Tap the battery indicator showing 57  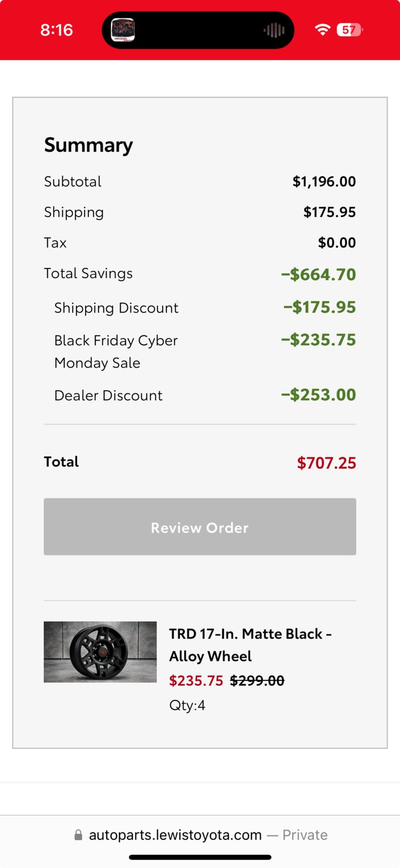[x=350, y=30]
